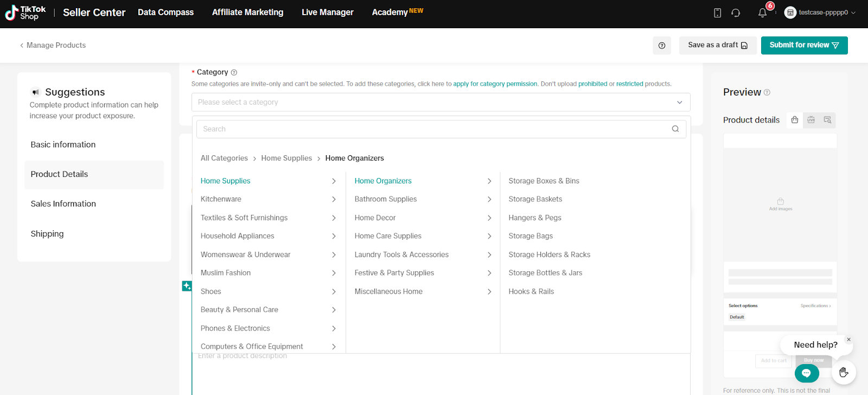Open apply for category permission link
Viewport: 868px width, 395px height.
tap(495, 84)
